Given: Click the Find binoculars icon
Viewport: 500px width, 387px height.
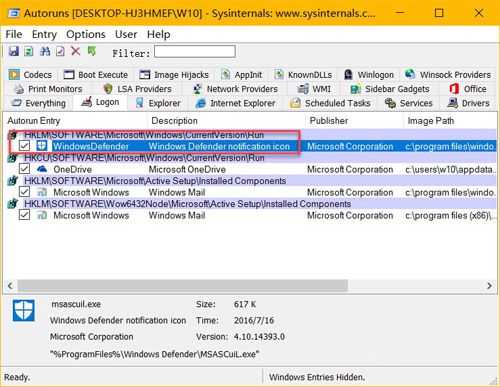Looking at the screenshot, I should [x=45, y=51].
